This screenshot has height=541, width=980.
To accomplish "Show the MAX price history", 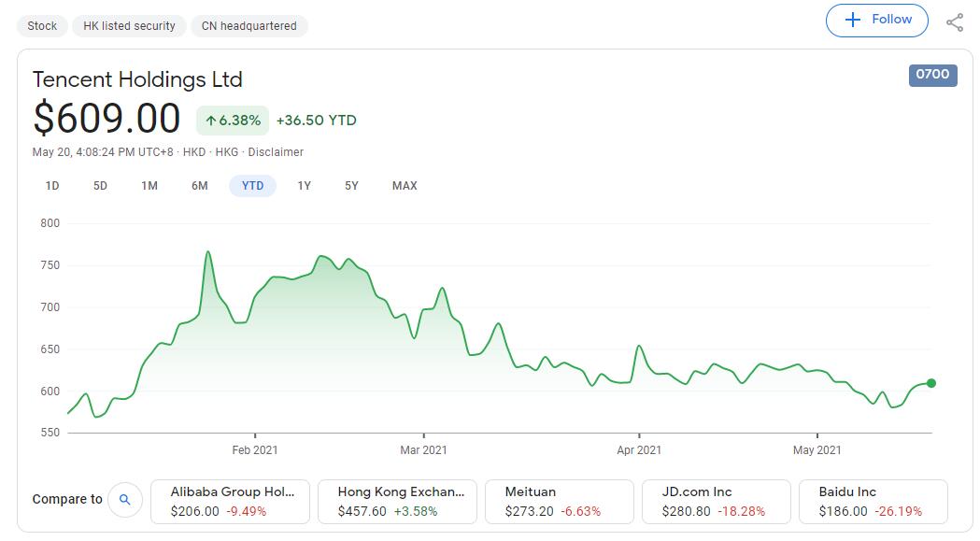I will point(404,186).
